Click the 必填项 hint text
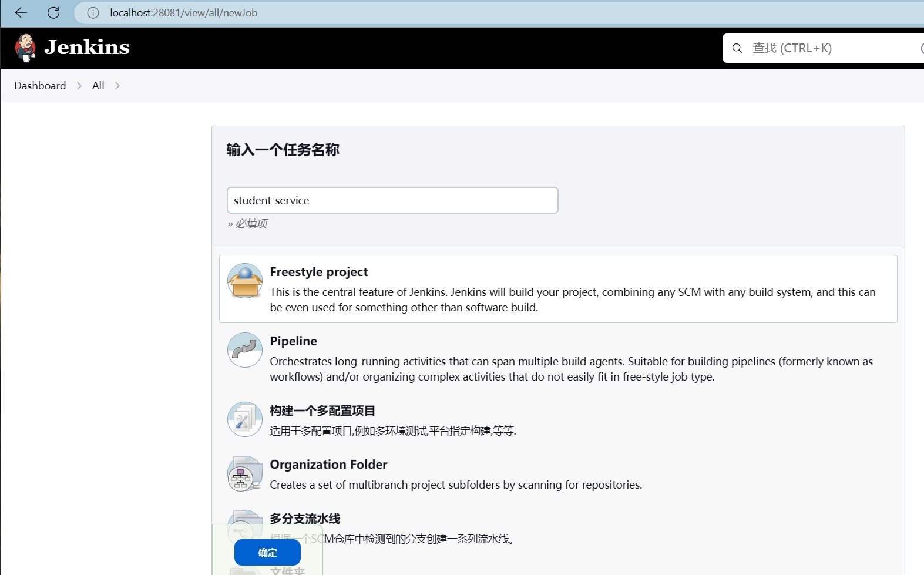 [247, 223]
